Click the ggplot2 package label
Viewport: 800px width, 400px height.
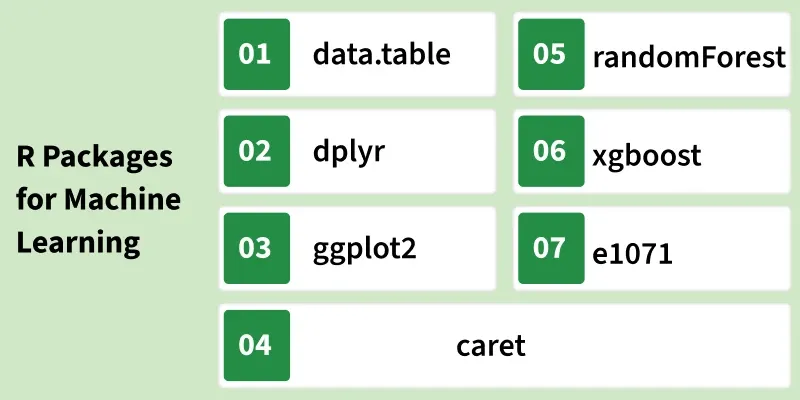(x=365, y=251)
